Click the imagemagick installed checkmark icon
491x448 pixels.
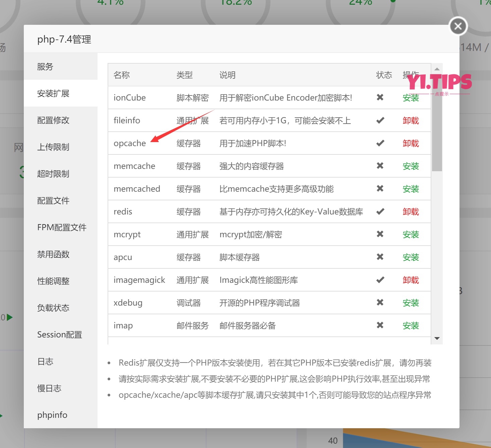[380, 280]
